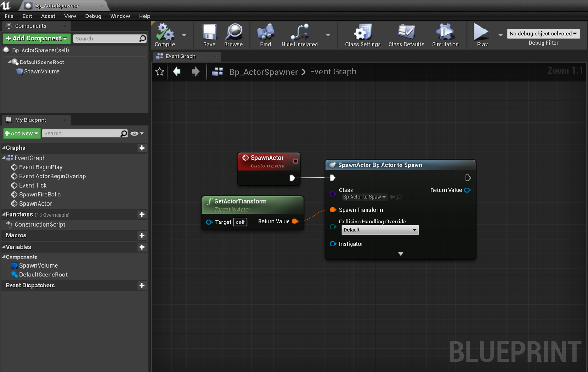Open Hide Unrelated options dropdown arrow
The width and height of the screenshot is (588, 372).
tap(328, 35)
